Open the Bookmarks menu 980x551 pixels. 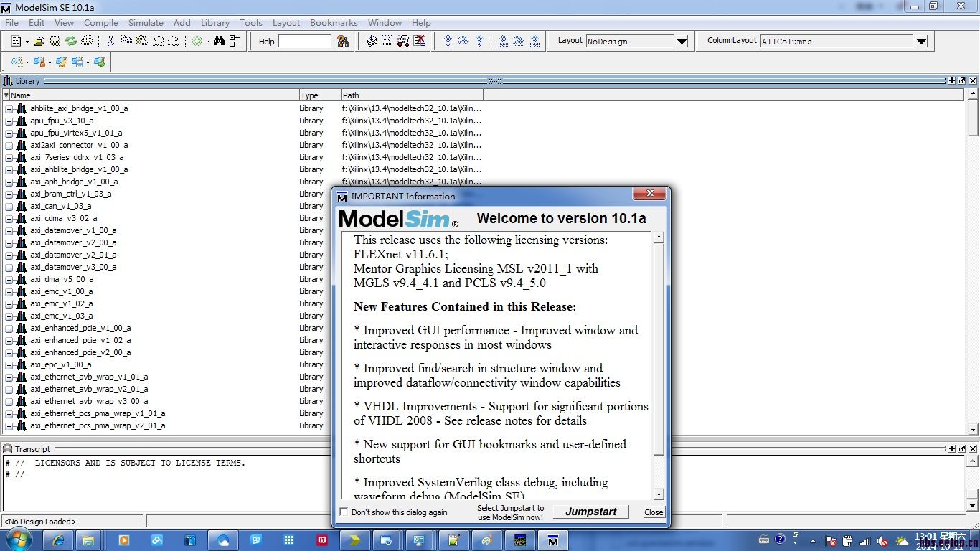[334, 22]
